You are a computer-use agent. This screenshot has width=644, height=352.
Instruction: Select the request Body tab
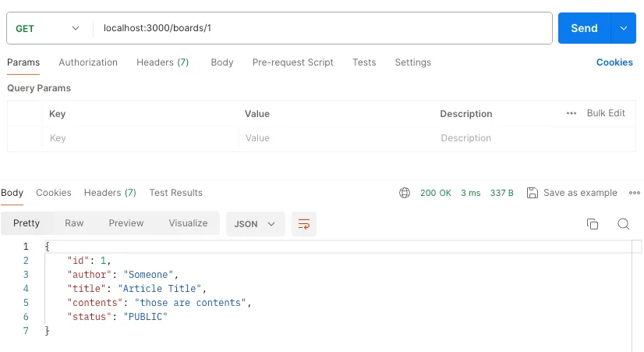point(222,62)
